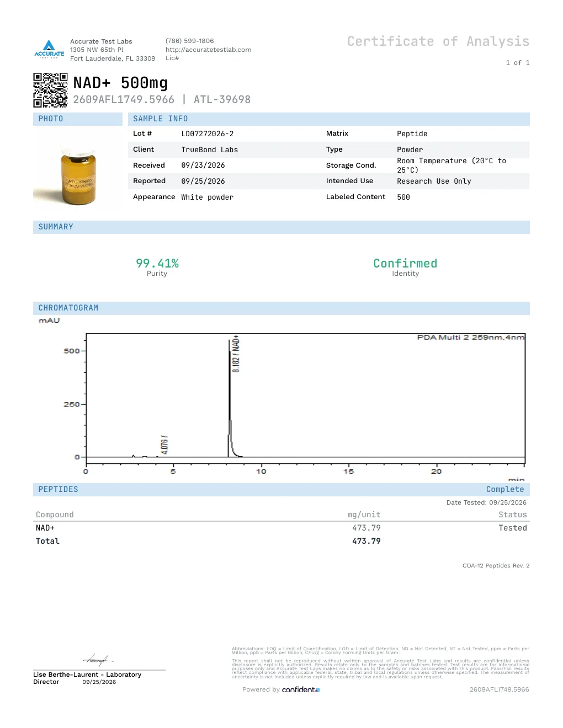Select the sample ID 2609AFL1749.5966 under the title
This screenshot has width=563, height=728.
[x=124, y=100]
